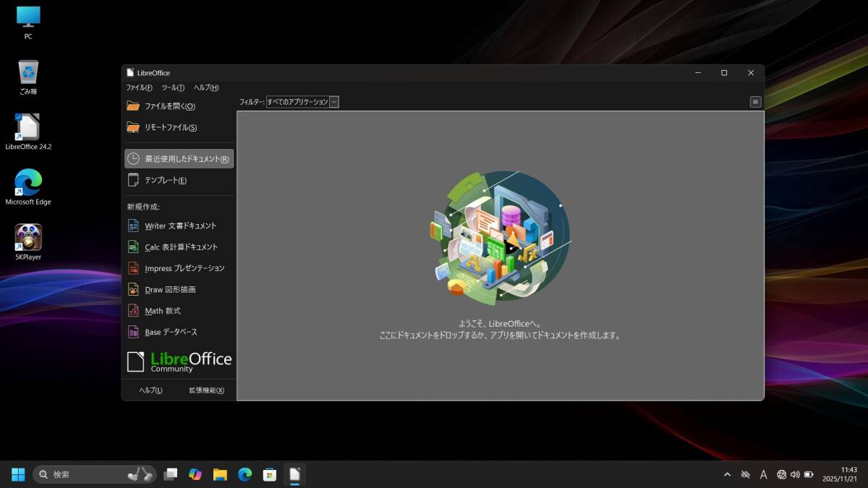The width and height of the screenshot is (868, 488).
Task: Open リモートファイル from the sidebar
Action: [170, 127]
